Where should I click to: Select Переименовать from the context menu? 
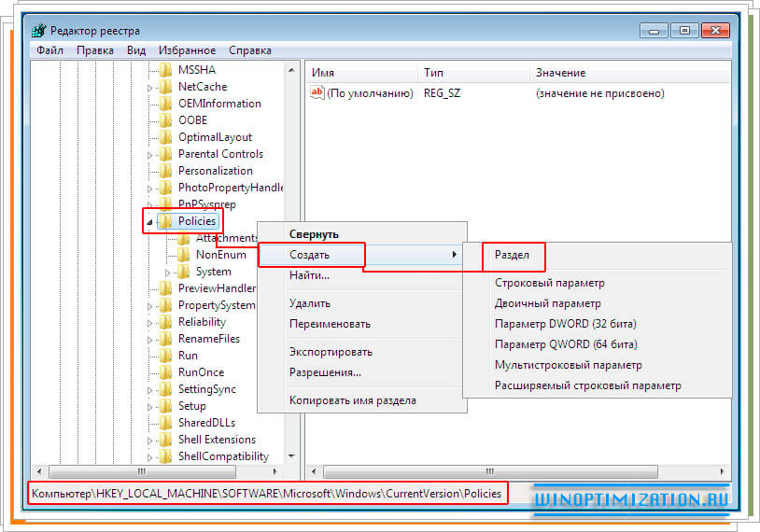(330, 324)
